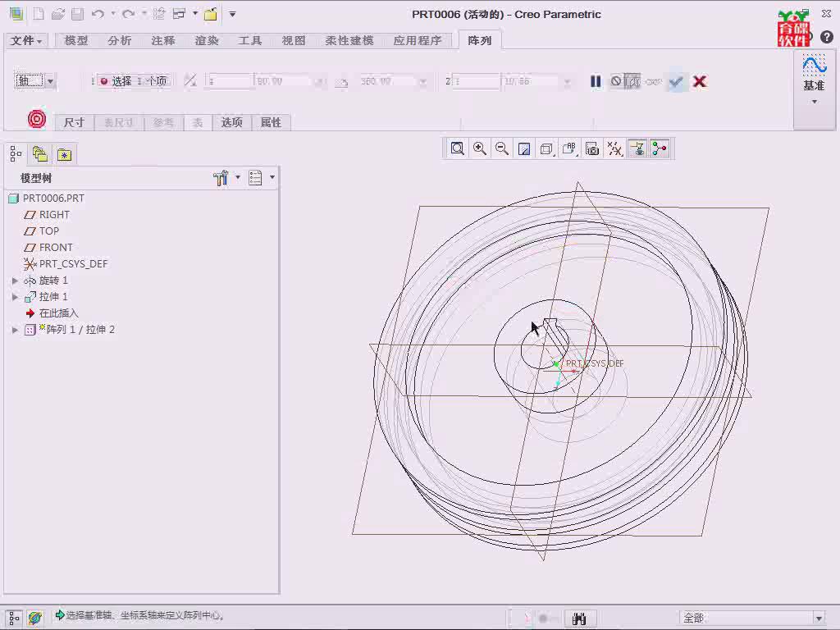The width and height of the screenshot is (840, 630).
Task: Toggle navigator pane from status bar
Action: tap(15, 618)
